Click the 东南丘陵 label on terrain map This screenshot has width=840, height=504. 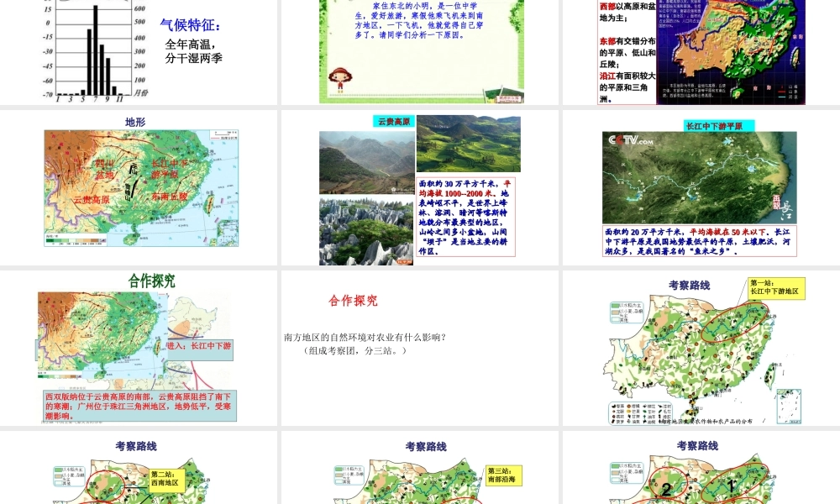170,197
